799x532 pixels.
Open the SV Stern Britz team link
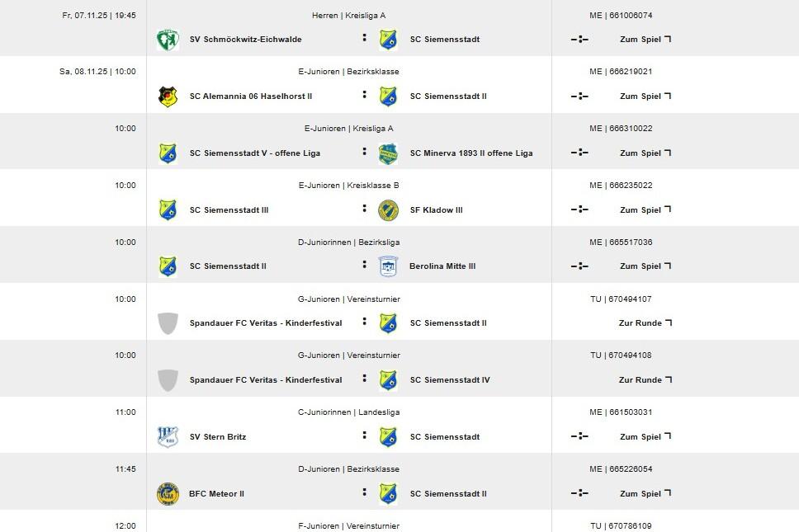218,437
